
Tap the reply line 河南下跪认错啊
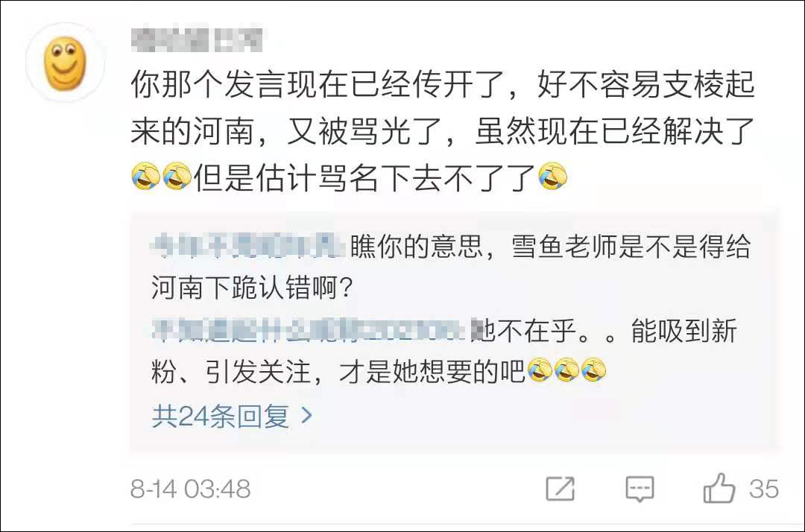click(252, 288)
